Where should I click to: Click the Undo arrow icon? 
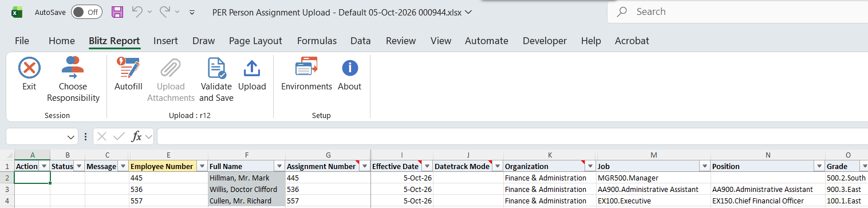coord(137,11)
